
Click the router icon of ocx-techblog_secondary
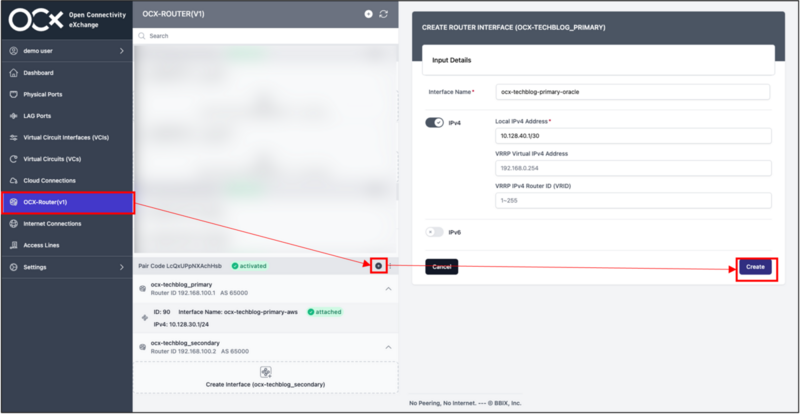click(x=142, y=347)
